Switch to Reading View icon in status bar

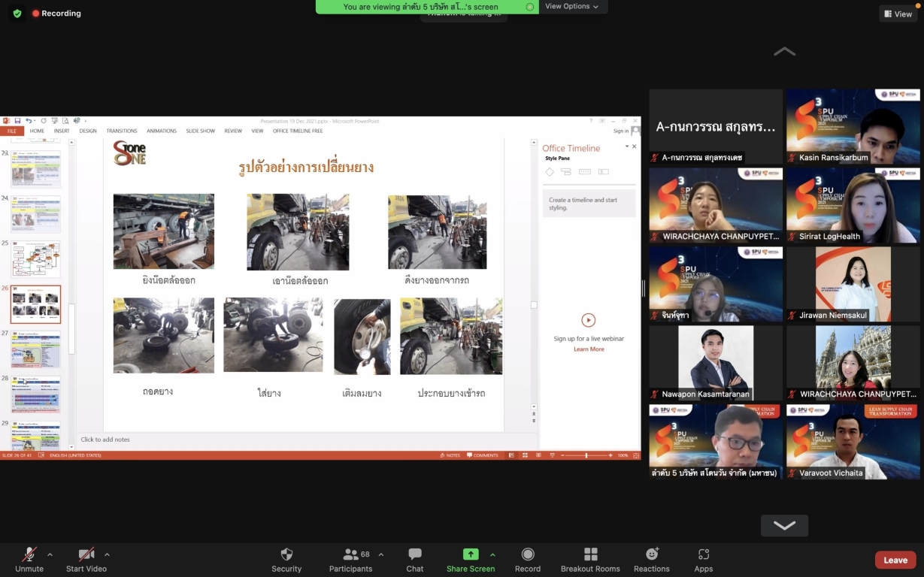[x=537, y=455]
